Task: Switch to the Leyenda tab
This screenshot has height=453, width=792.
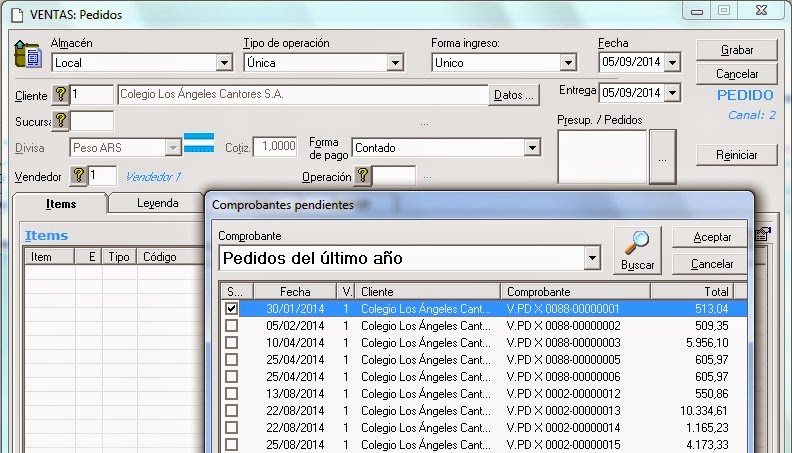Action: [156, 204]
